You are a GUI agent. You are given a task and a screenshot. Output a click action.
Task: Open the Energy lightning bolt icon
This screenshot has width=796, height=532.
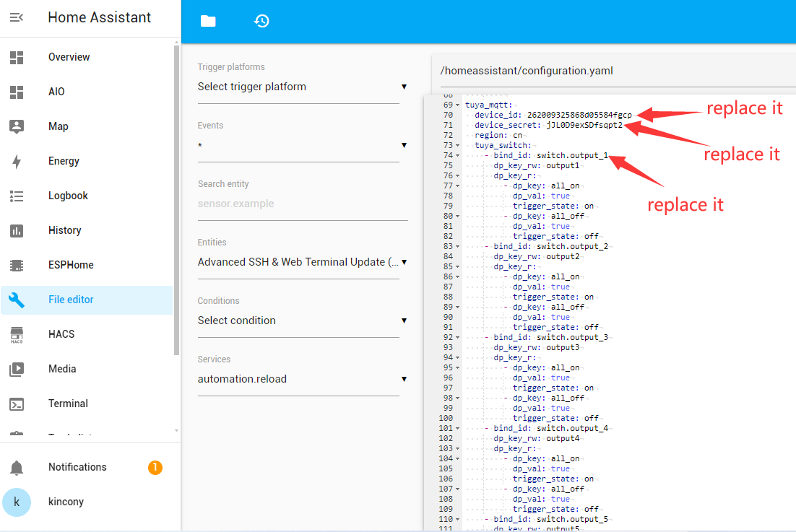(x=17, y=161)
